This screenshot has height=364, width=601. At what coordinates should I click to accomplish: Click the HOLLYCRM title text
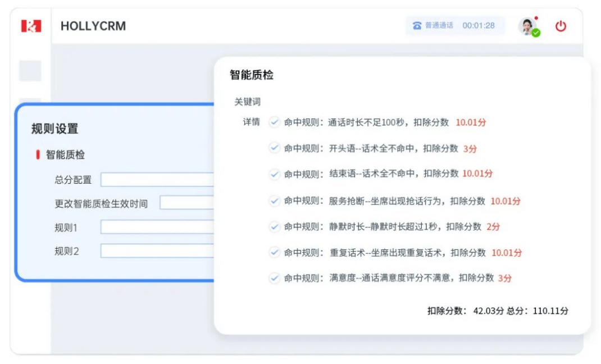click(x=93, y=26)
